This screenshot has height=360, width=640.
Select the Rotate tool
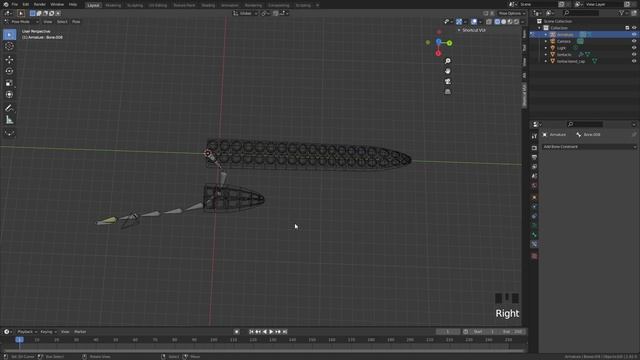click(9, 71)
